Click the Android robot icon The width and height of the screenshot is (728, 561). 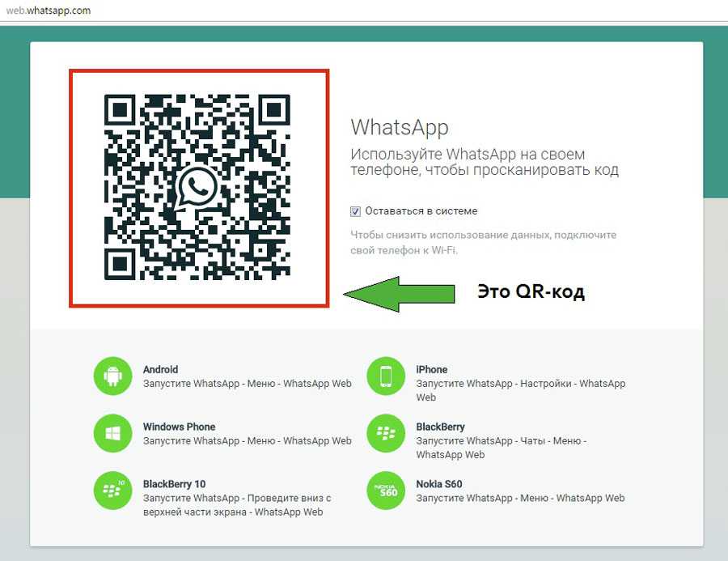[112, 376]
